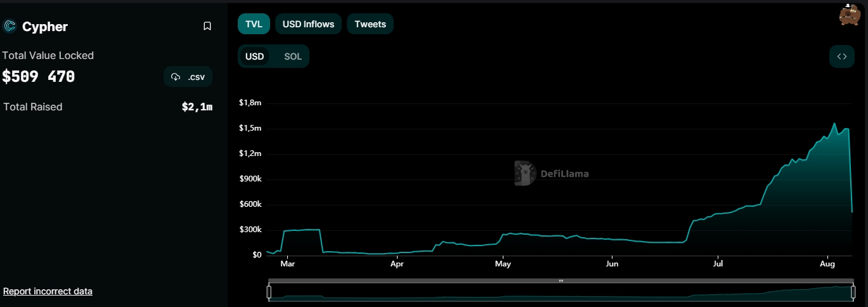Click the Aug x-axis label
The width and height of the screenshot is (868, 307).
pyautogui.click(x=827, y=263)
